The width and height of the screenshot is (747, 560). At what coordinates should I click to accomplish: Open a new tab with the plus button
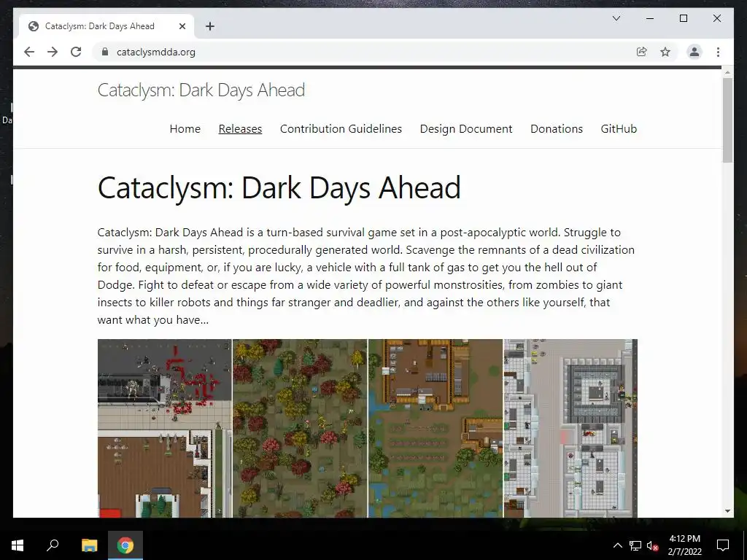pyautogui.click(x=209, y=26)
